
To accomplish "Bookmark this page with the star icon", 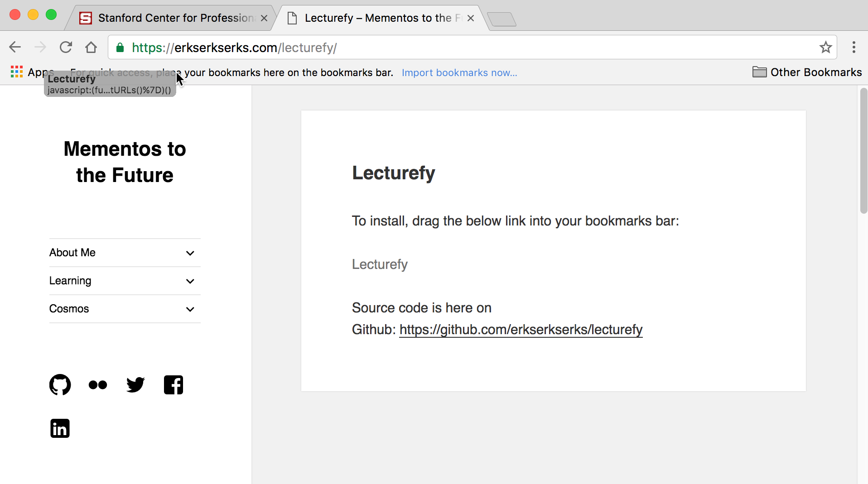I will coord(825,47).
